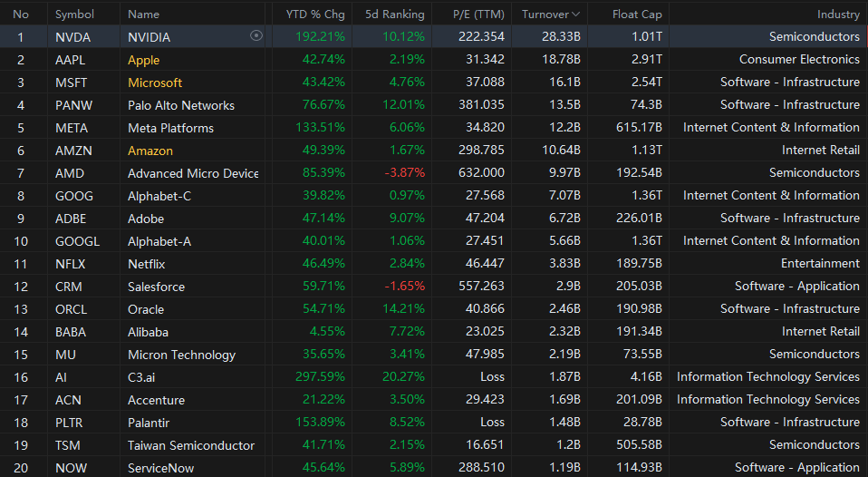Screen dimensions: 868x477
Task: Click C3.ai's 297.59% YTD change value
Action: (x=320, y=378)
